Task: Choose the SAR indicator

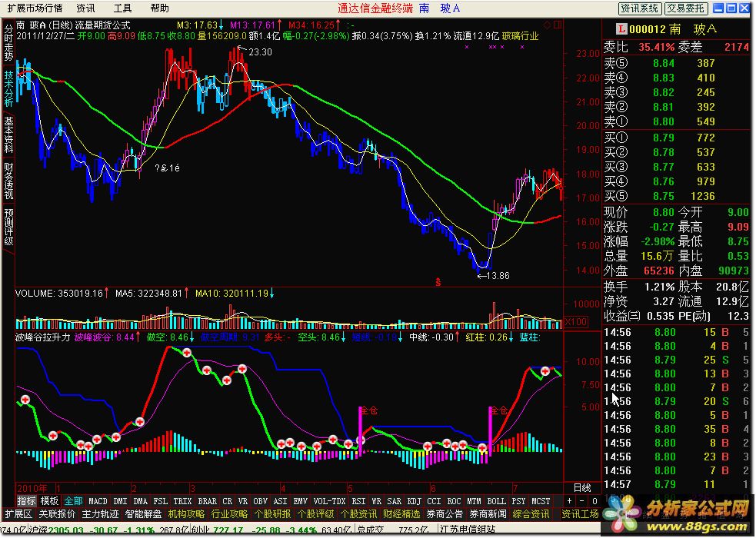Action: tap(395, 501)
